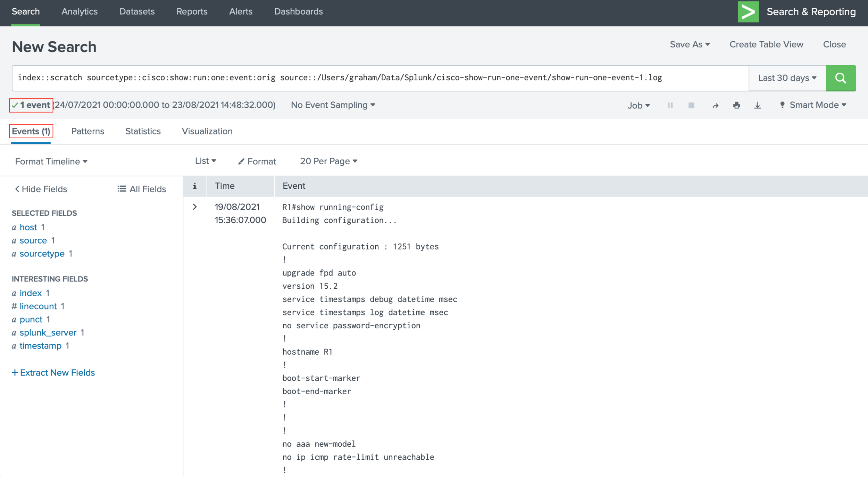Open the Splunk logo icon

click(x=749, y=11)
